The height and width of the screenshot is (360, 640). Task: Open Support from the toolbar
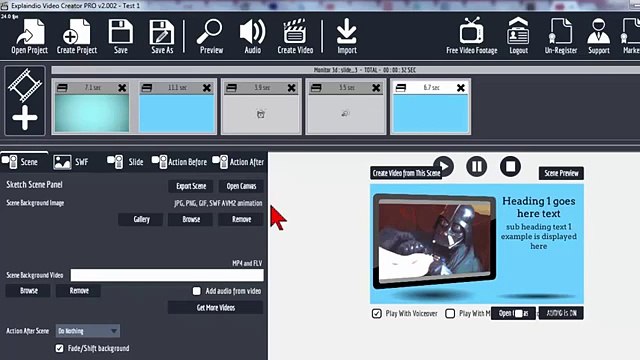pos(599,37)
